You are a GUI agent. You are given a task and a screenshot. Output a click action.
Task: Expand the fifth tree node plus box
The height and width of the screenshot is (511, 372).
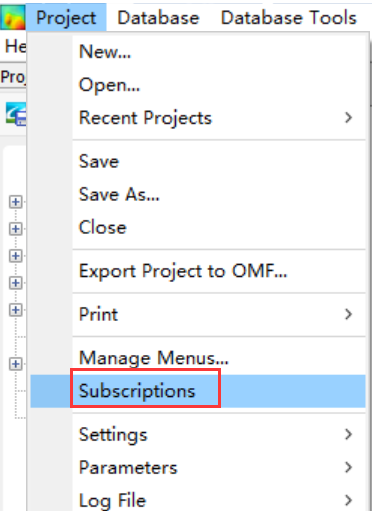(15, 310)
